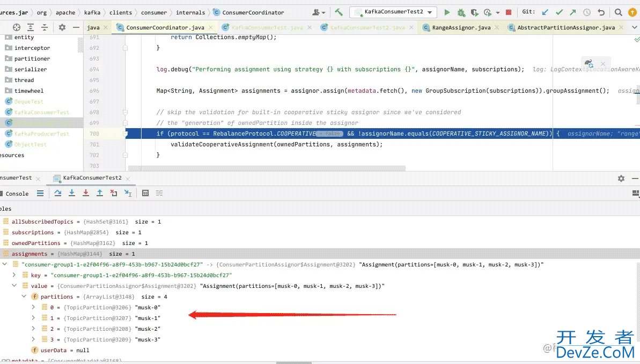The height and width of the screenshot is (364, 640).
Task: Hide the Project panel with minus icon
Action: pyautogui.click(x=76, y=27)
